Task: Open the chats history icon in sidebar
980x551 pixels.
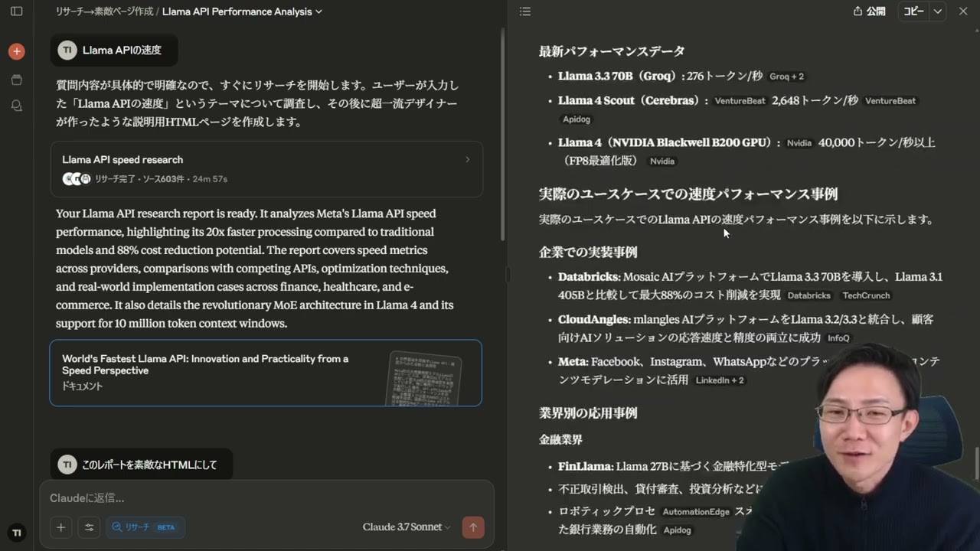Action: coord(16,106)
